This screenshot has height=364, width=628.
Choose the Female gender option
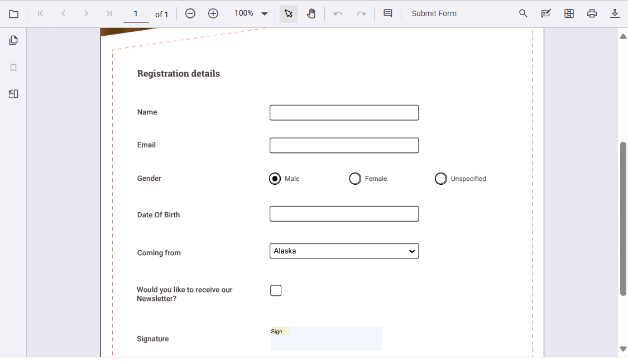tap(355, 178)
